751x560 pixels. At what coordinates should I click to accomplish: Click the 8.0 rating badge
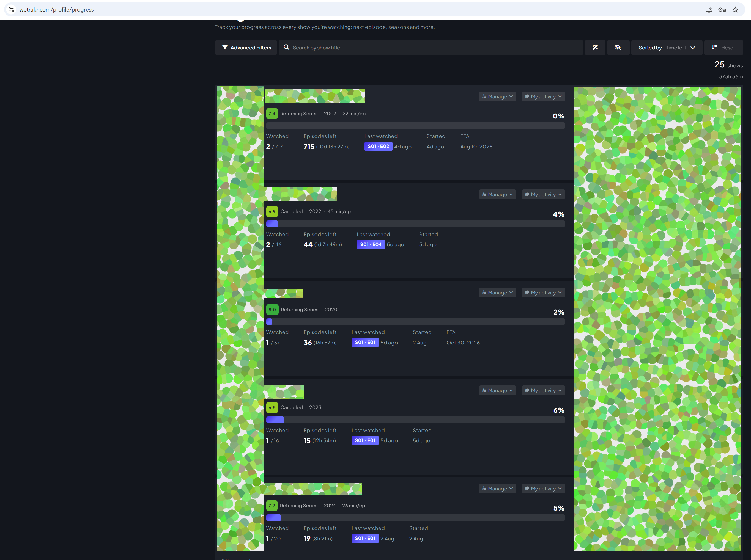[272, 310]
